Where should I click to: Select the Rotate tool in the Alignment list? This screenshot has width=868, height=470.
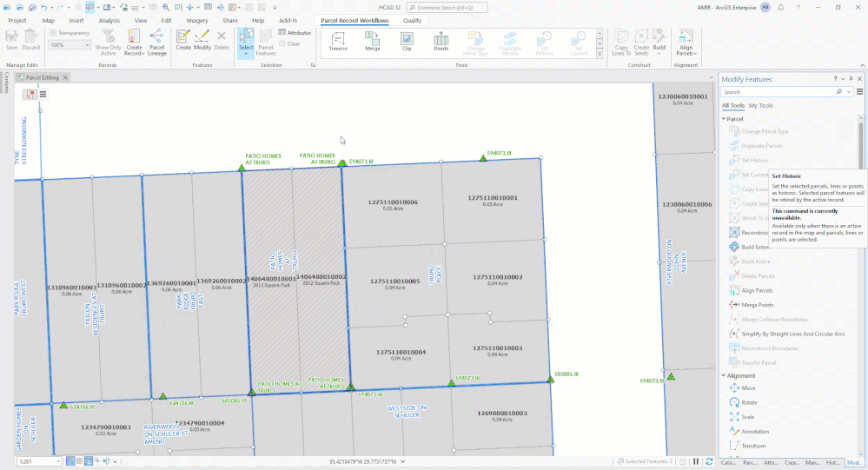pyautogui.click(x=747, y=402)
